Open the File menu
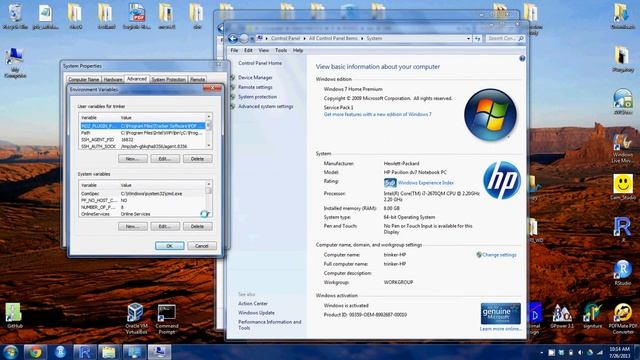Viewport: 640px width, 360px height. (x=234, y=50)
